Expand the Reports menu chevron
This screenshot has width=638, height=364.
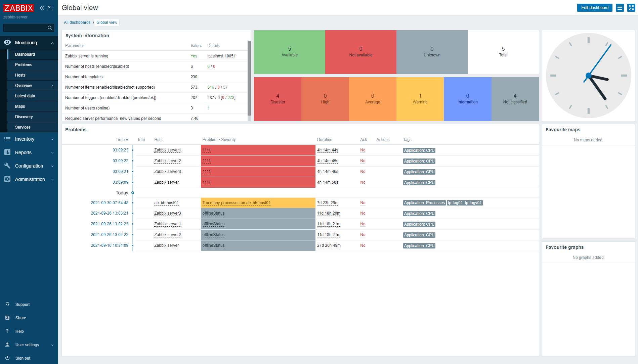tap(52, 153)
